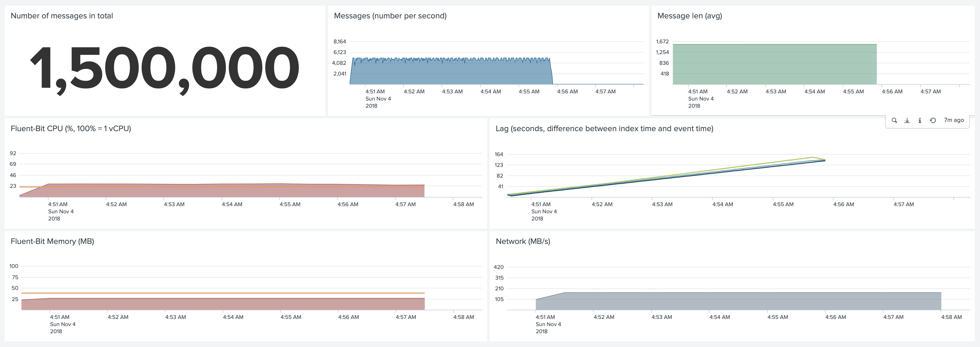Screen dimensions: 980x347
Task: Click 4:55 AM label in Messages per second chart
Action: pyautogui.click(x=529, y=92)
